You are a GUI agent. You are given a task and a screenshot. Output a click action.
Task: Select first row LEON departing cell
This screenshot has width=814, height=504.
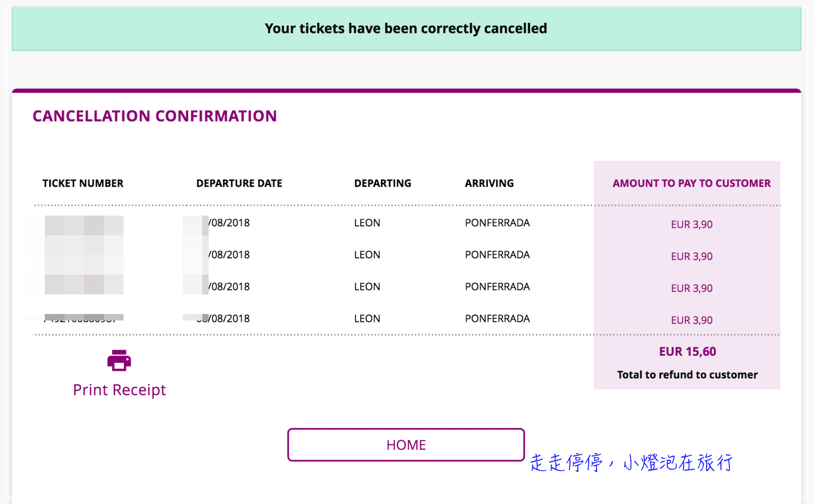coord(367,223)
